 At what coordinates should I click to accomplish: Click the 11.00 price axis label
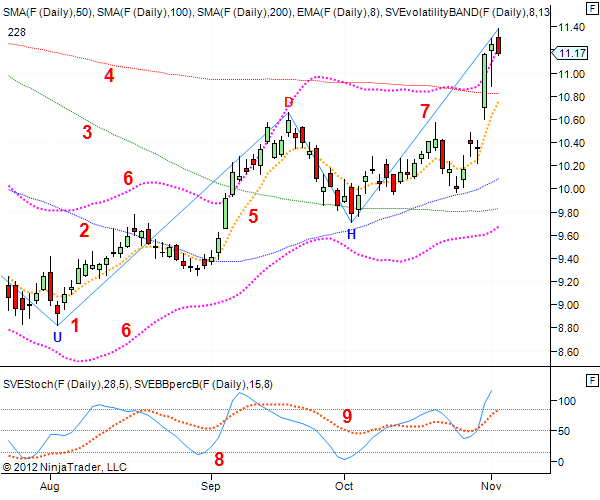(572, 74)
